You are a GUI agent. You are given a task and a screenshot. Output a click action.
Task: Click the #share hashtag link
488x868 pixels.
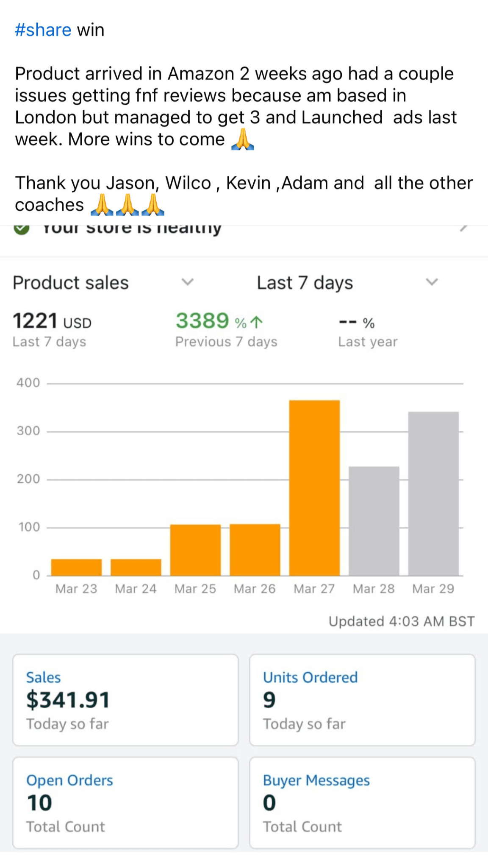click(x=43, y=30)
